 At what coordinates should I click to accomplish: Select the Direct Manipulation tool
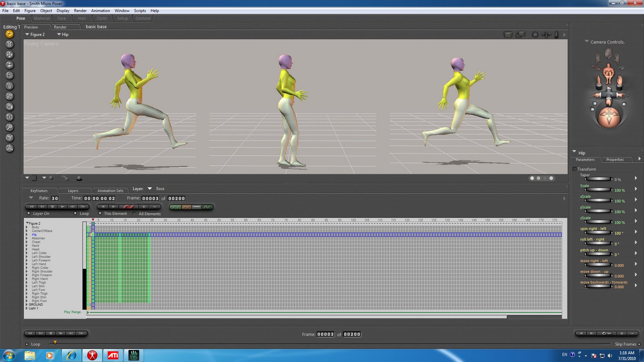(9, 138)
